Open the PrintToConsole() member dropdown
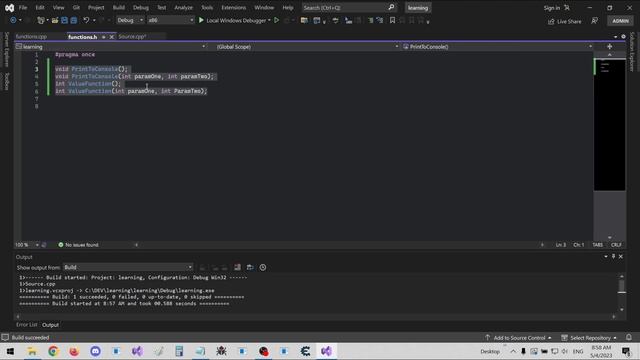The height and width of the screenshot is (360, 640). click(x=497, y=47)
